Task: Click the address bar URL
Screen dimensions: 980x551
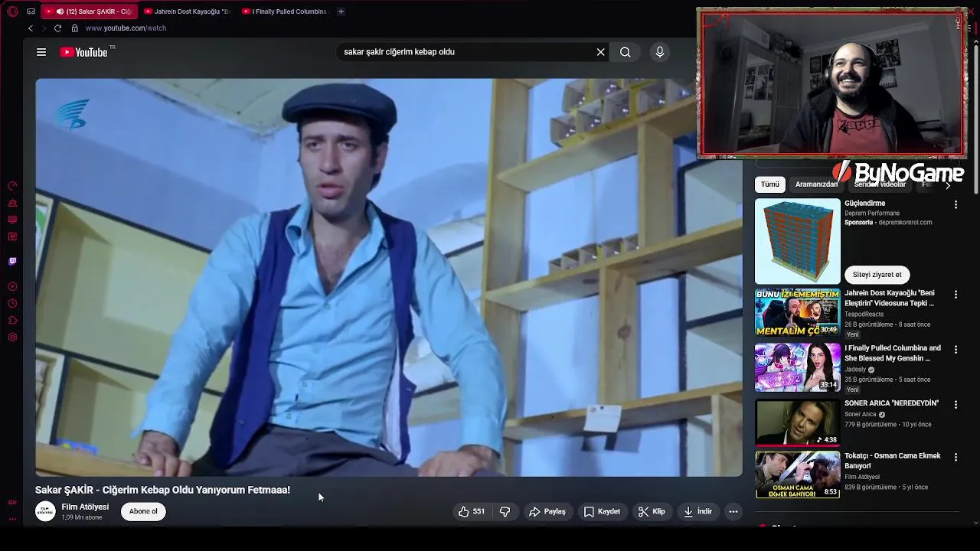Action: click(126, 28)
